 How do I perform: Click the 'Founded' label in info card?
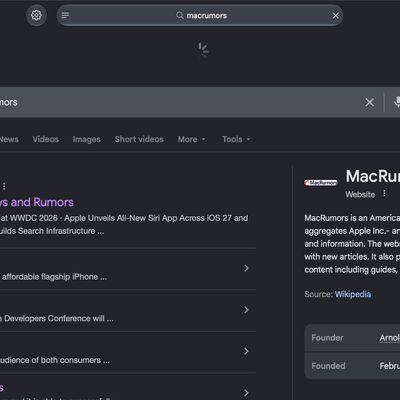point(328,366)
